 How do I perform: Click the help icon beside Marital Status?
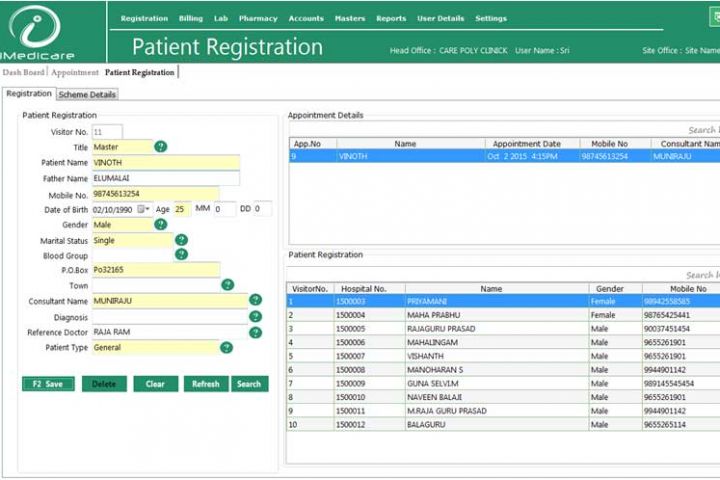pos(181,240)
